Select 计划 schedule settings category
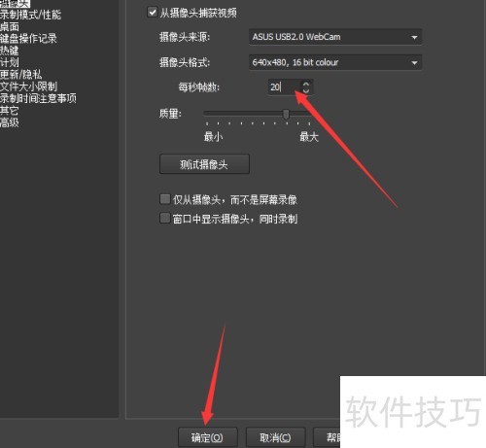The height and width of the screenshot is (448, 486). coord(10,62)
